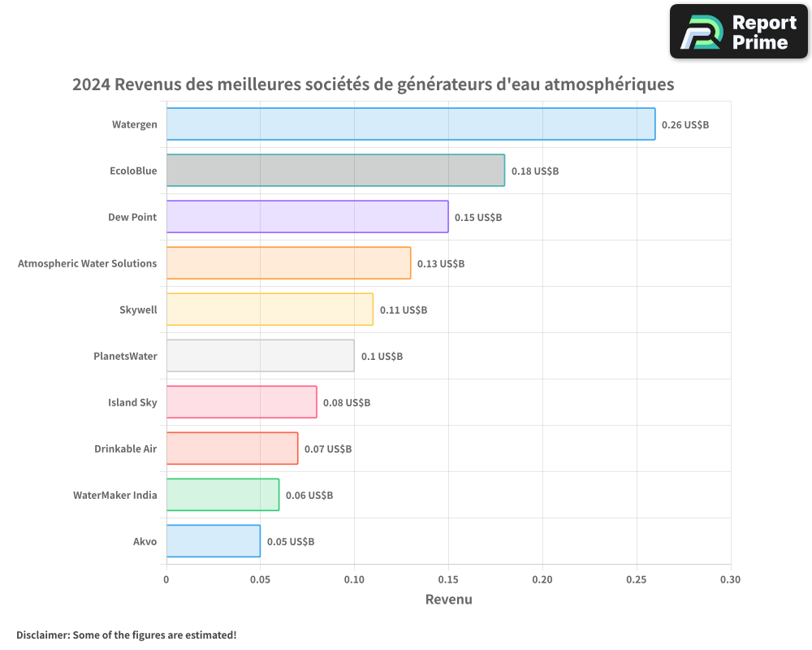Screen dimensions: 812x650
Task: Select the PlanetsWater bar
Action: (260, 356)
